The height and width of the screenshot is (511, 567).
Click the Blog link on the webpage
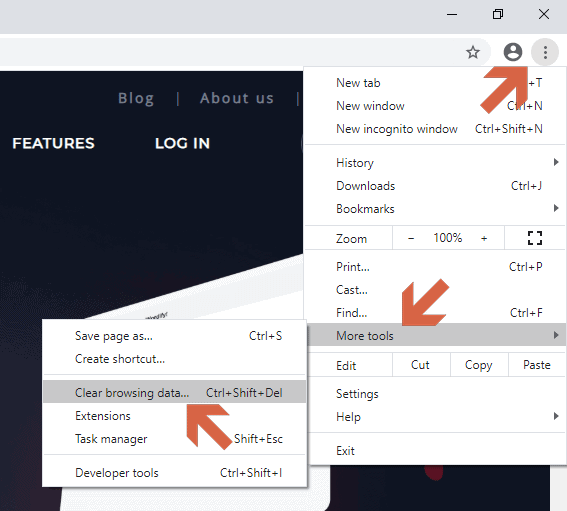click(136, 98)
